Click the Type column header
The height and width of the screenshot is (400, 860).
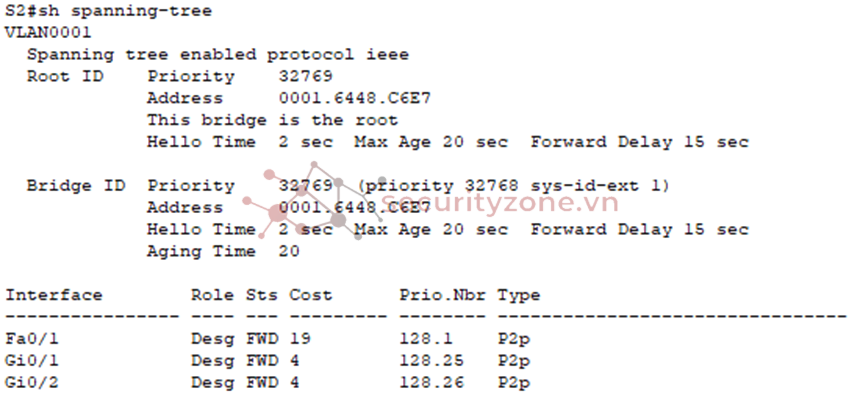pos(519,295)
